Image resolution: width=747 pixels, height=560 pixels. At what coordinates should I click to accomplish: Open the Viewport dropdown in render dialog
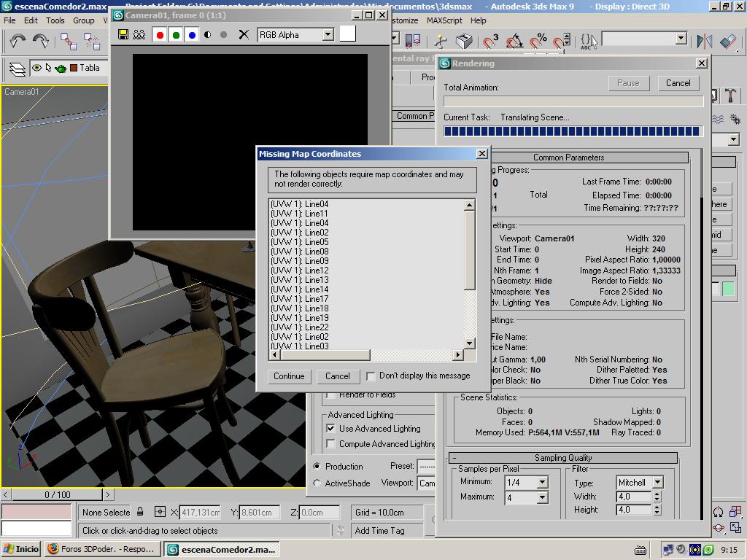pyautogui.click(x=426, y=483)
